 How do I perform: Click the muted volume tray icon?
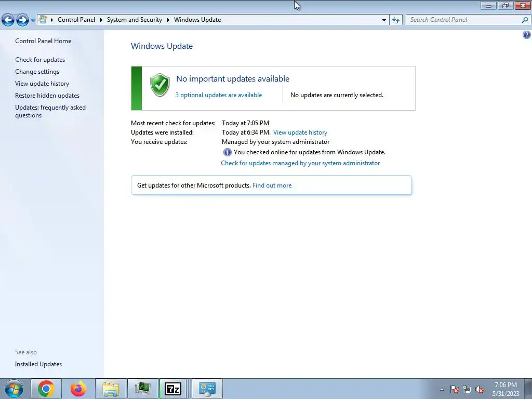[x=480, y=389]
